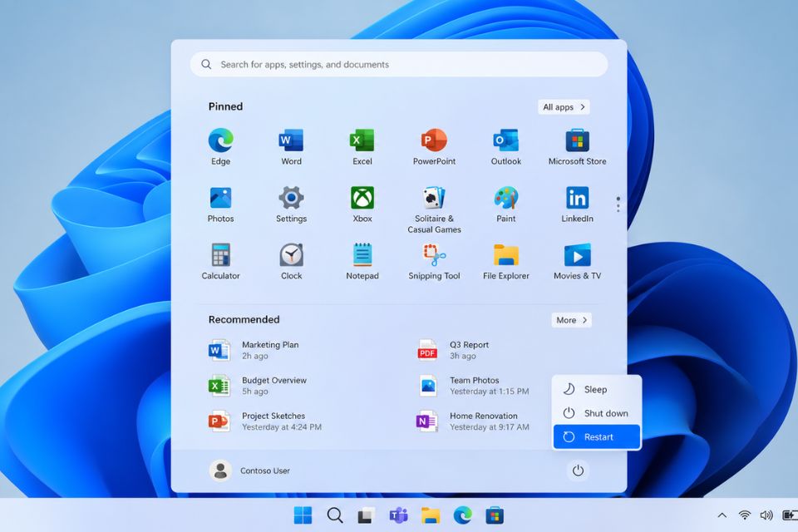
Task: Open Microsoft Teams from the taskbar
Action: (398, 515)
